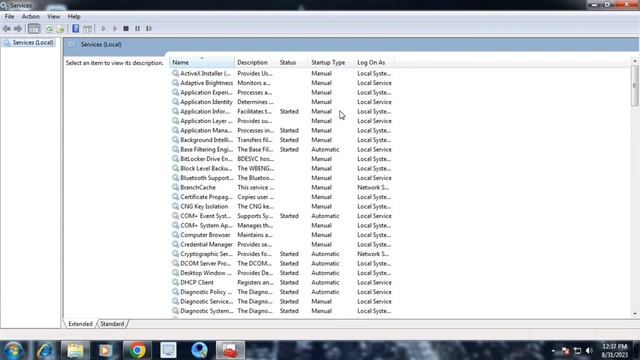Click the gear icon beside CNG Key Isolation
The width and height of the screenshot is (640, 360).
click(175, 207)
